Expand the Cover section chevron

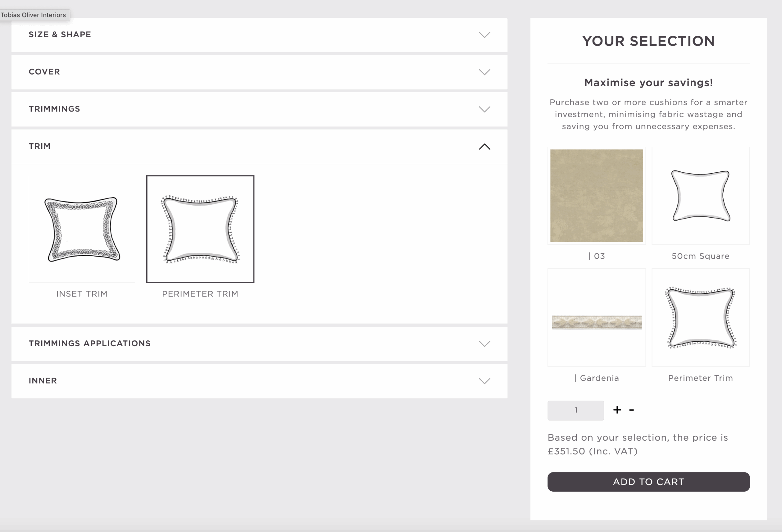484,72
